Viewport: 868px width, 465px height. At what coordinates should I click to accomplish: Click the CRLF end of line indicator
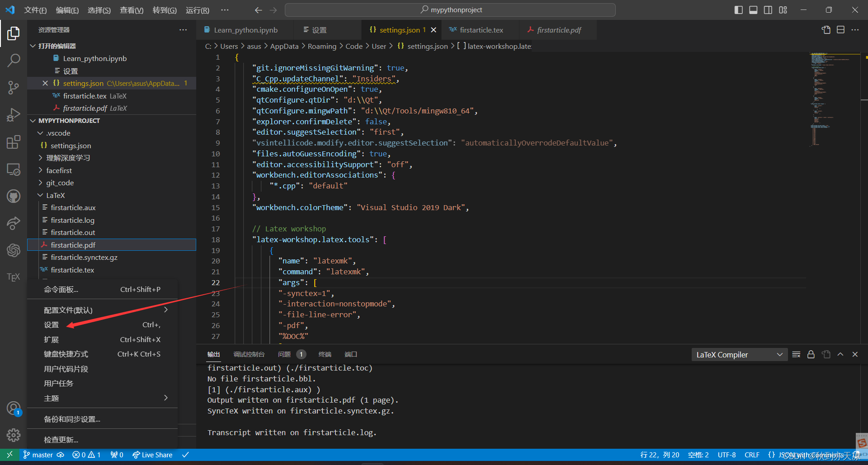click(752, 455)
